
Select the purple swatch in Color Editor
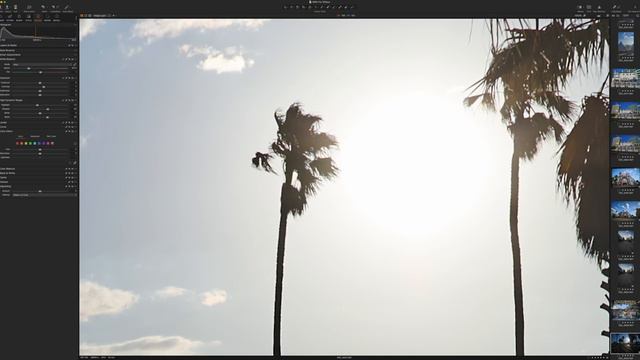[44, 143]
